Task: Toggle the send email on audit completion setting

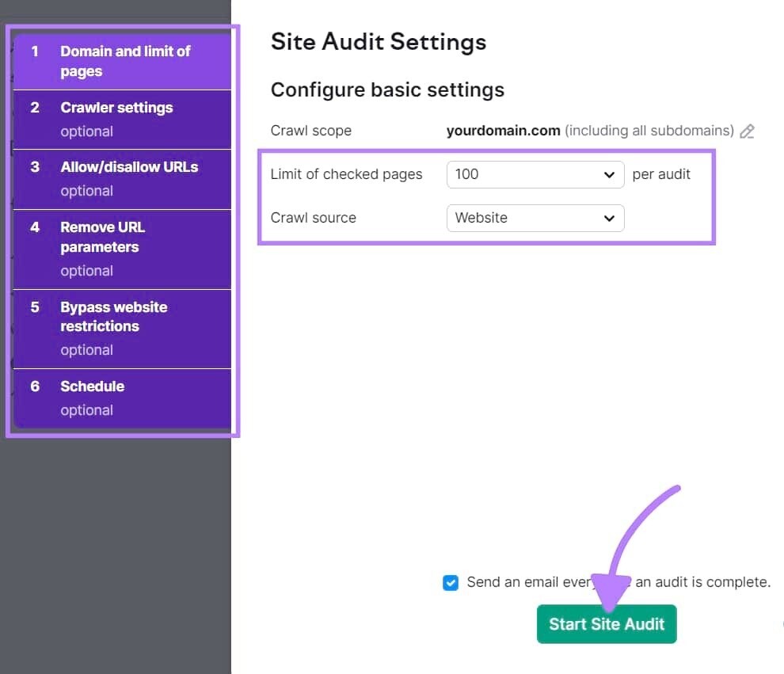Action: 450,582
